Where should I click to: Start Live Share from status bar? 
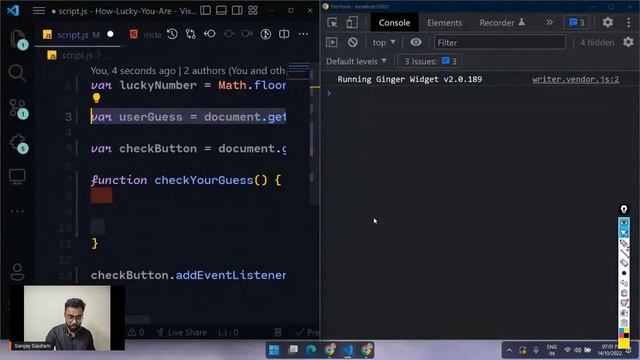click(x=182, y=333)
